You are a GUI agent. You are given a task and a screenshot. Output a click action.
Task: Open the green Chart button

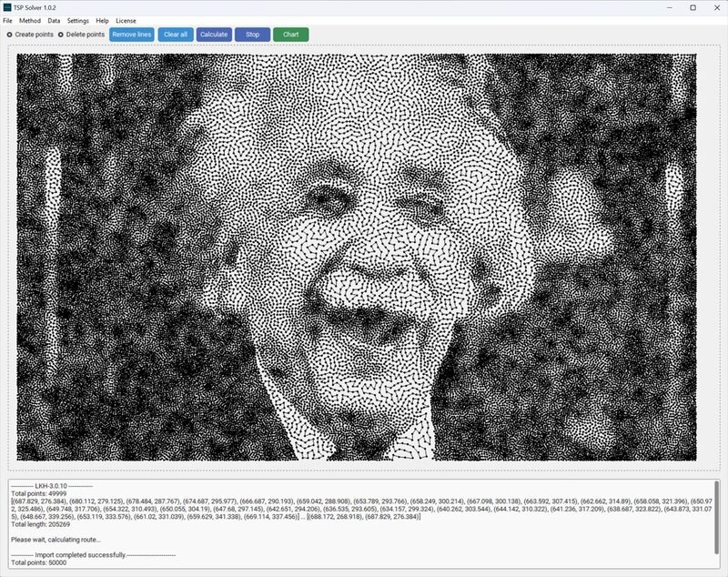pyautogui.click(x=290, y=35)
